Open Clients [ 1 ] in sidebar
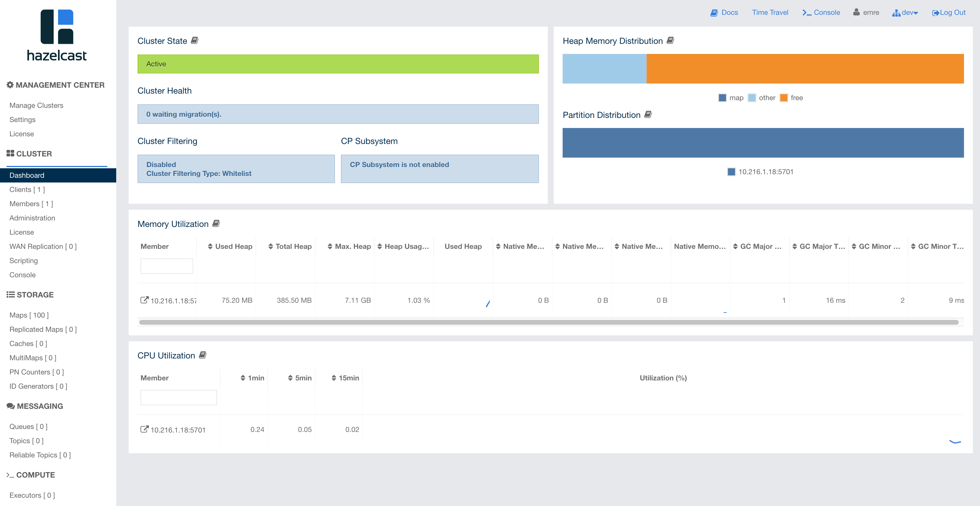 (x=27, y=189)
